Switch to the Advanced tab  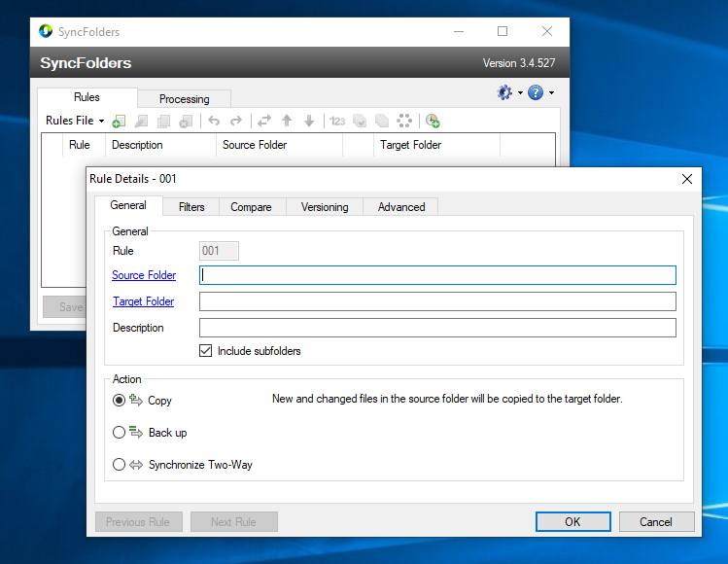coord(401,207)
